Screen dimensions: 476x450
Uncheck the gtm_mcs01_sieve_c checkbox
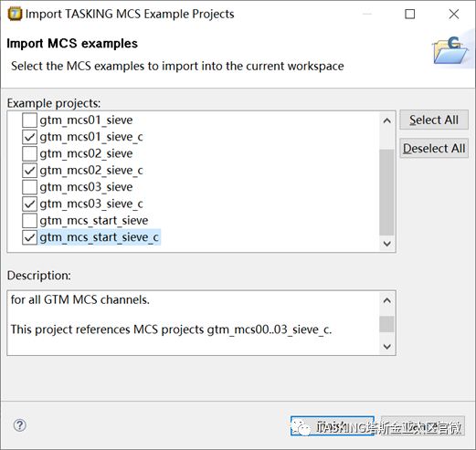click(x=29, y=137)
